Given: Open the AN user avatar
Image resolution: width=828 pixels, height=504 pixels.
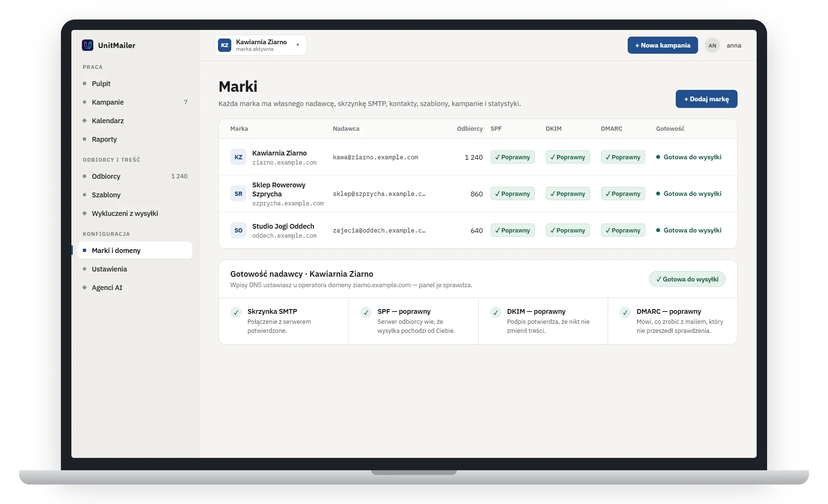Looking at the screenshot, I should (712, 46).
